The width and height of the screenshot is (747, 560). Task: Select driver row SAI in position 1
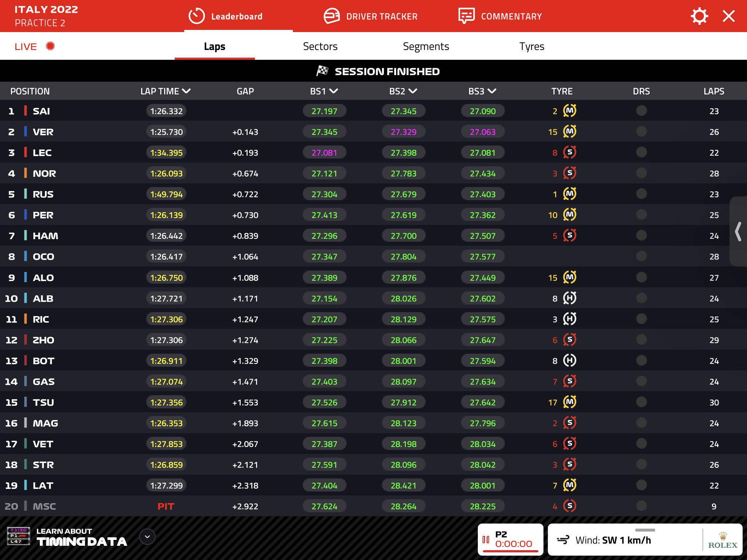pos(373,111)
